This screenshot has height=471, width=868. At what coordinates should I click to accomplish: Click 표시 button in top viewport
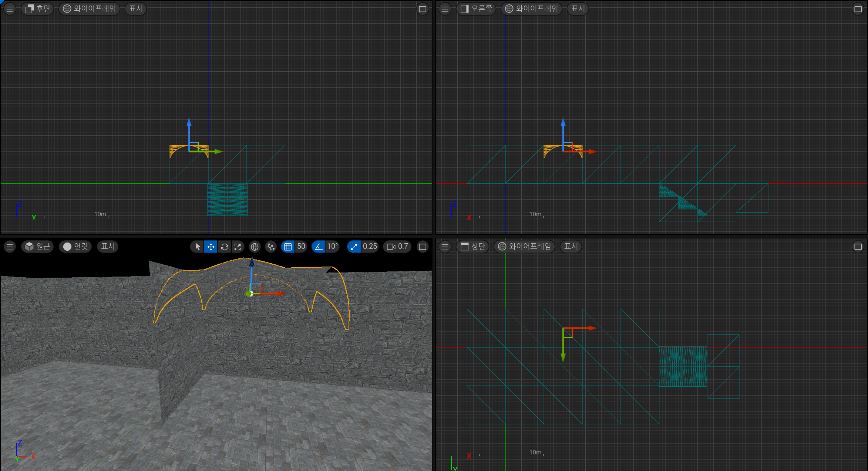coord(571,247)
